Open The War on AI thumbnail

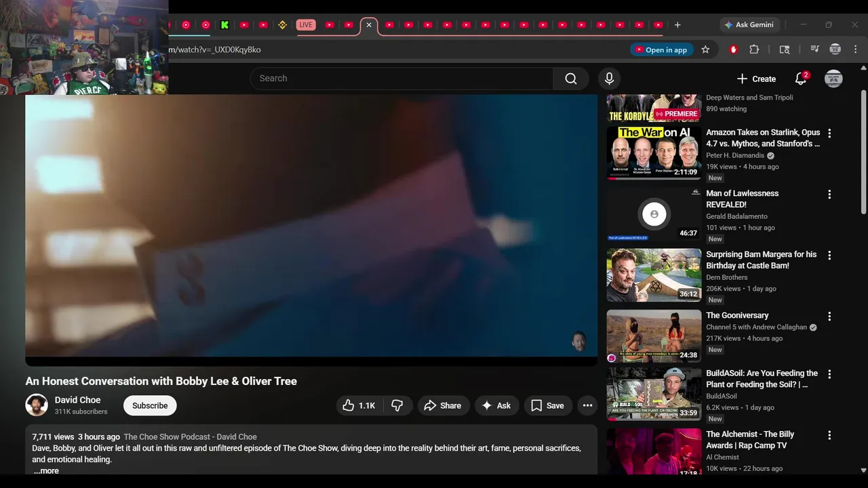click(x=654, y=153)
